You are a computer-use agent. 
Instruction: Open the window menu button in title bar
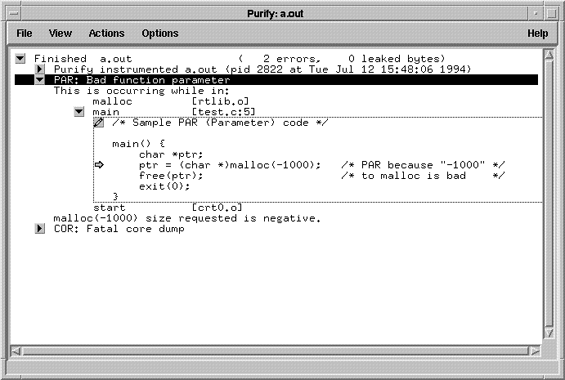(x=14, y=14)
